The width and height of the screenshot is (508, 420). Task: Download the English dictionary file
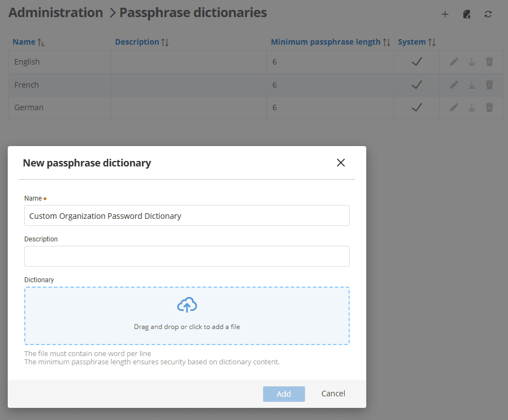[472, 61]
